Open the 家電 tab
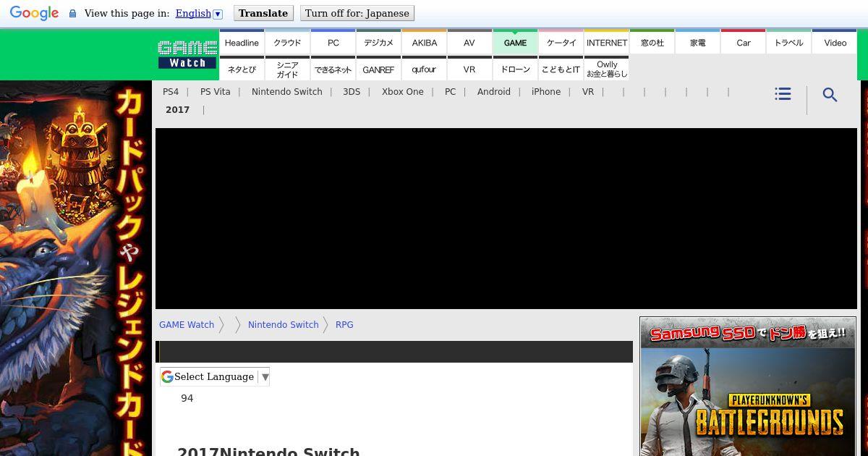The height and width of the screenshot is (456, 868). tap(697, 43)
